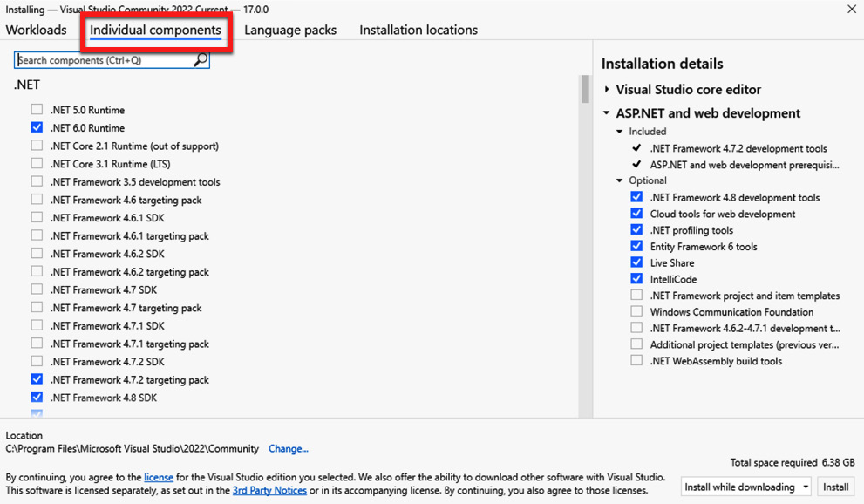Viewport: 864px width, 504px height.
Task: Check .NET Framework project and item templates
Action: (x=636, y=296)
